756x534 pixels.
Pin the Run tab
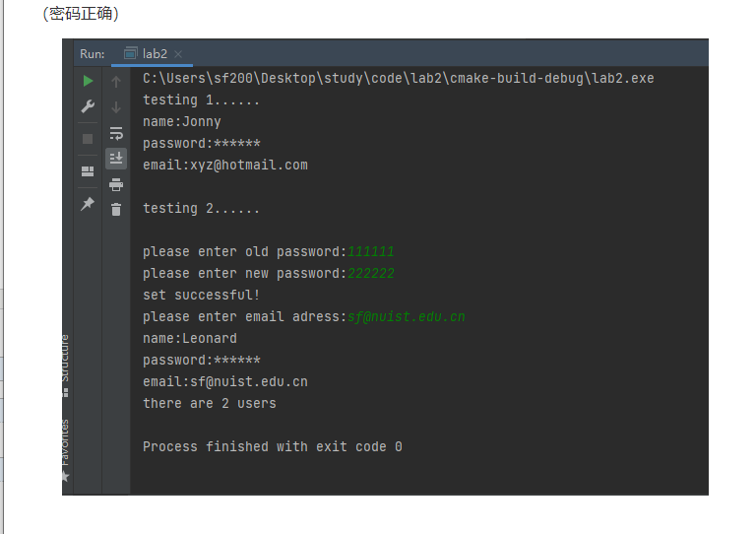[x=88, y=204]
